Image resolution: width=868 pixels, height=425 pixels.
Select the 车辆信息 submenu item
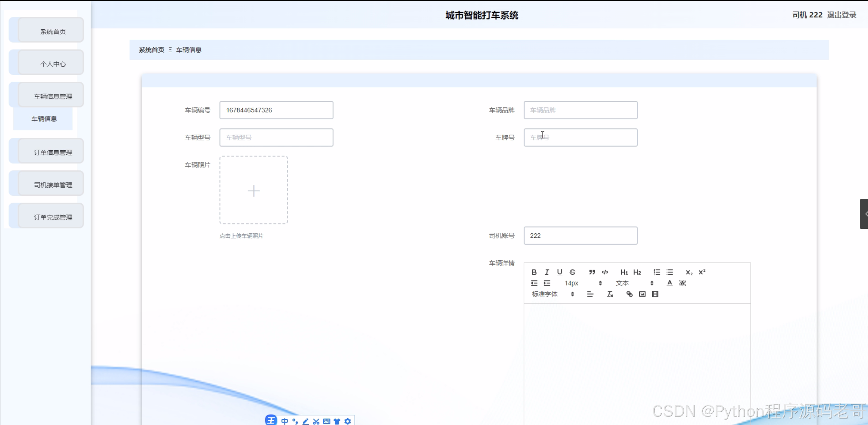click(x=44, y=119)
